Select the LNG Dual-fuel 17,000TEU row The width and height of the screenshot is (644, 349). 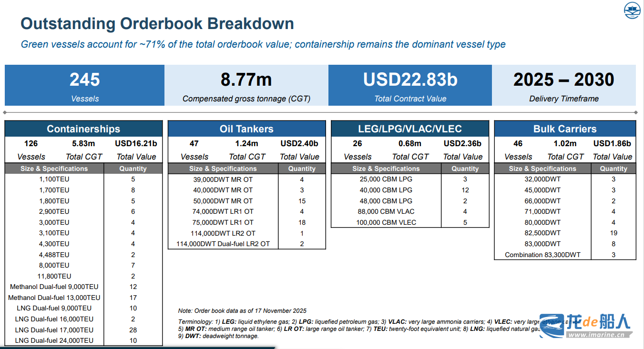54,330
